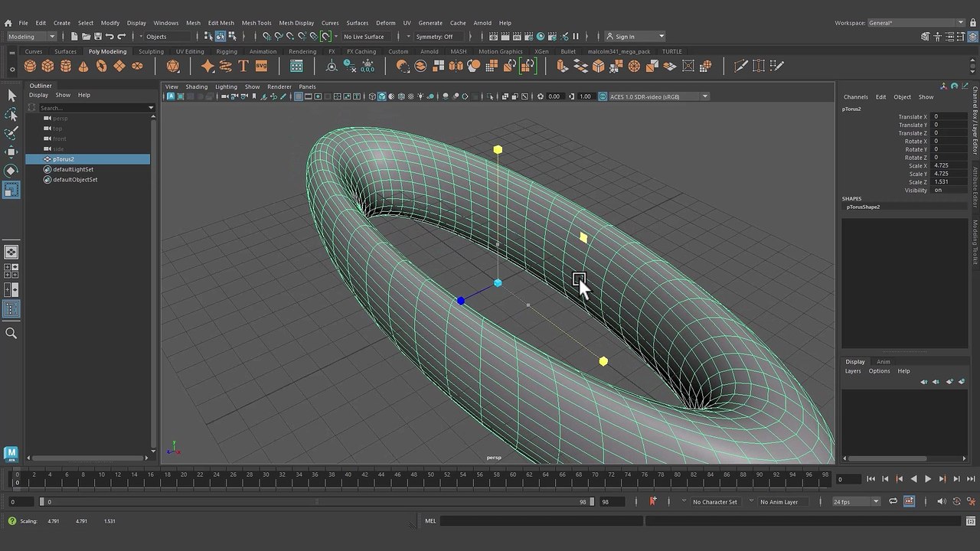The height and width of the screenshot is (551, 980).
Task: Open the Workspace General dropdown
Action: 916,23
